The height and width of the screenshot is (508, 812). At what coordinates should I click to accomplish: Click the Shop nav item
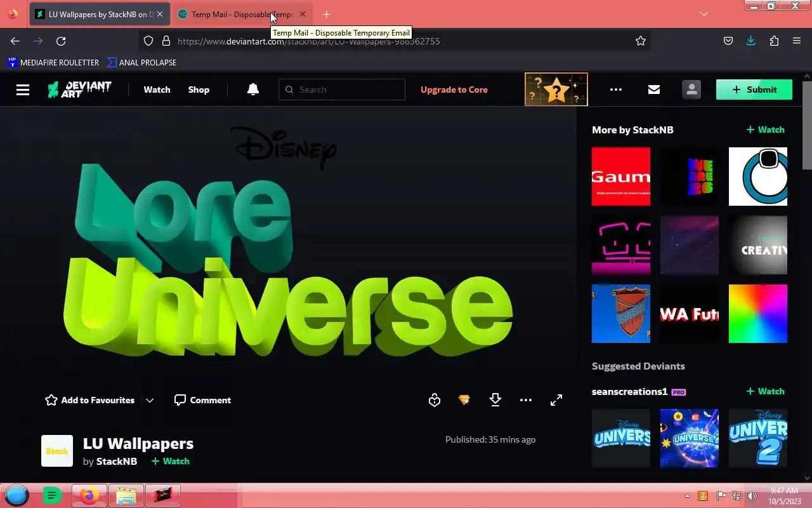pos(199,90)
